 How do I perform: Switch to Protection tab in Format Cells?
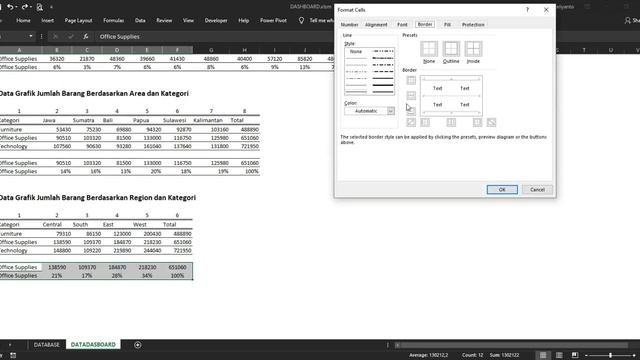(x=473, y=24)
